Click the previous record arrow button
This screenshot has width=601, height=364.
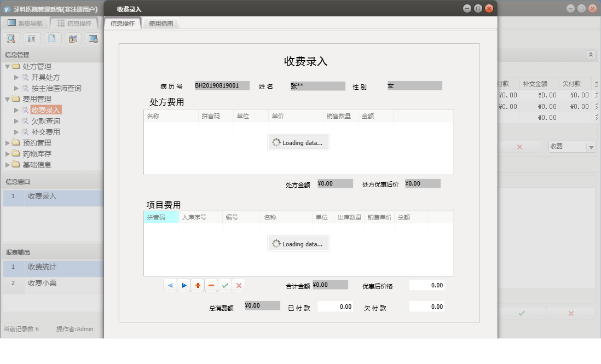(170, 285)
